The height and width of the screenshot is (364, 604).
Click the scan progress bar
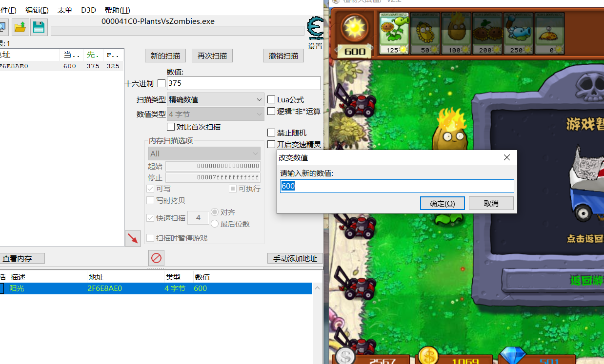pos(177,31)
